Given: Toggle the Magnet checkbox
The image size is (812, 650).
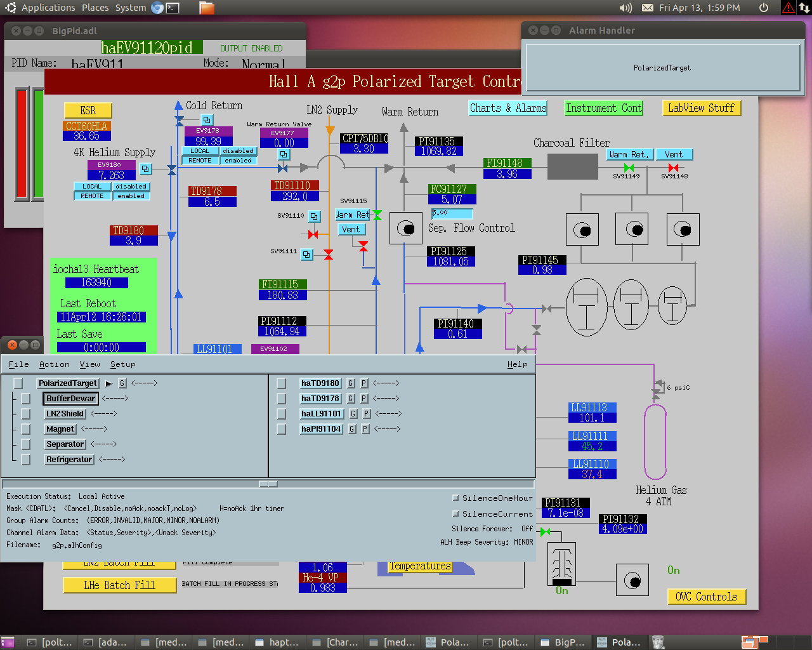Looking at the screenshot, I should click(x=26, y=429).
